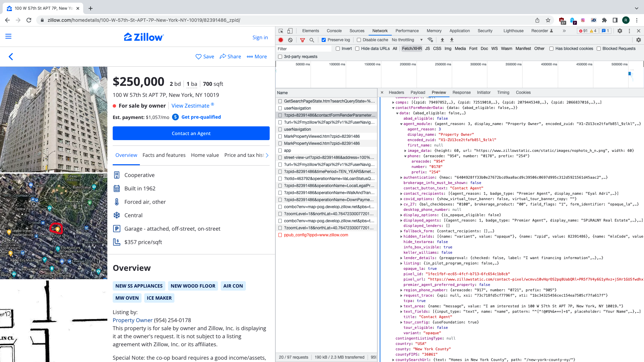Toggle the network filter funnel icon
This screenshot has width=644, height=362.
(x=303, y=40)
